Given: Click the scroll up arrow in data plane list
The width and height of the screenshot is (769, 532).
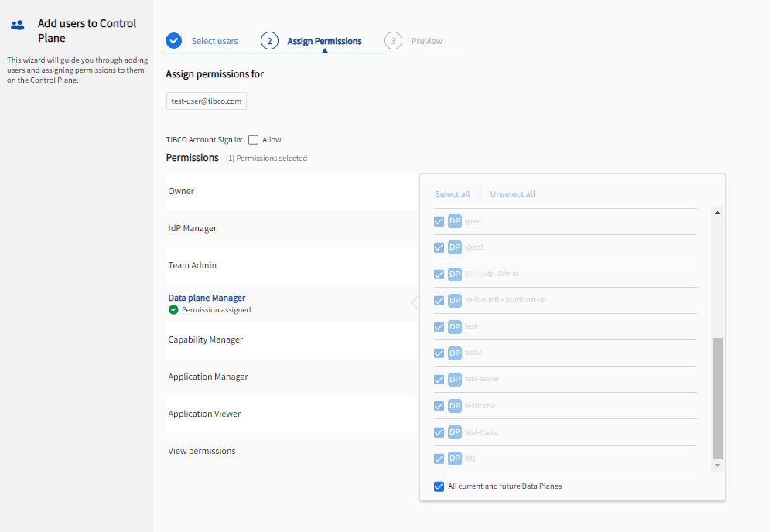Looking at the screenshot, I should 717,213.
